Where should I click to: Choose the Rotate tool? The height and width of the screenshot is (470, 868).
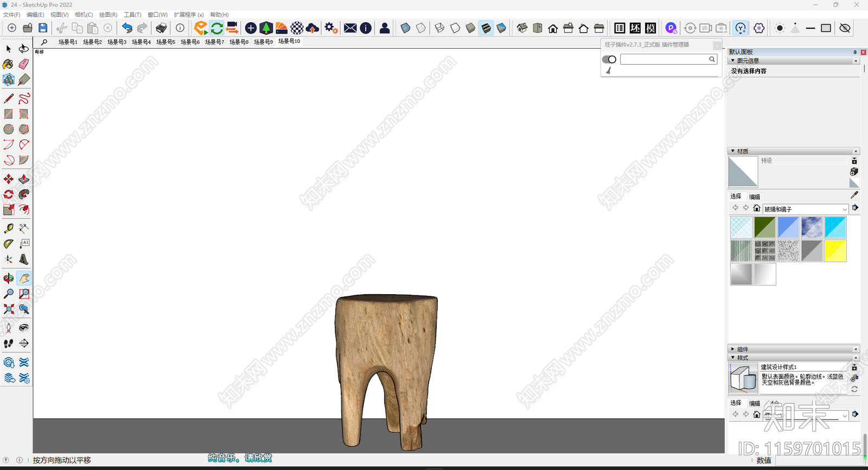9,194
